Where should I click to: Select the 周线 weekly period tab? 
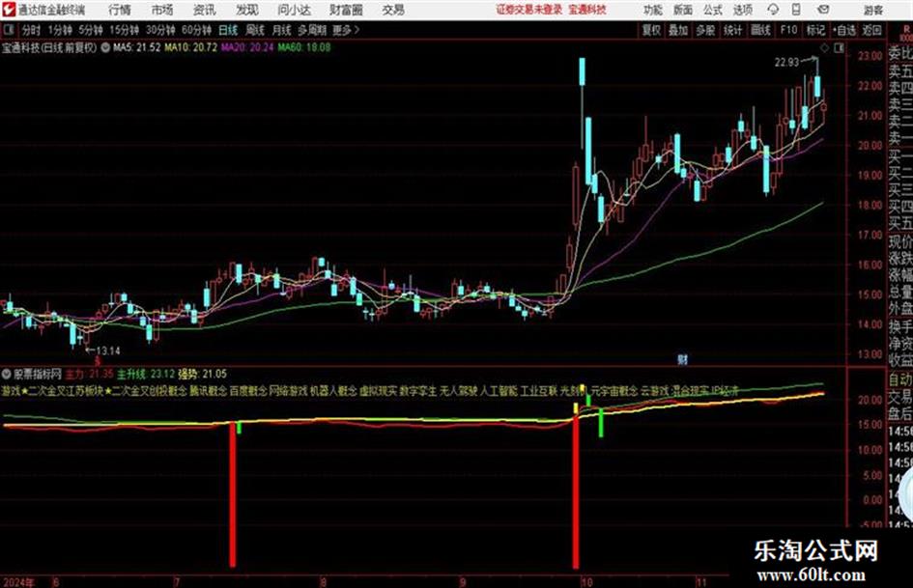(255, 30)
